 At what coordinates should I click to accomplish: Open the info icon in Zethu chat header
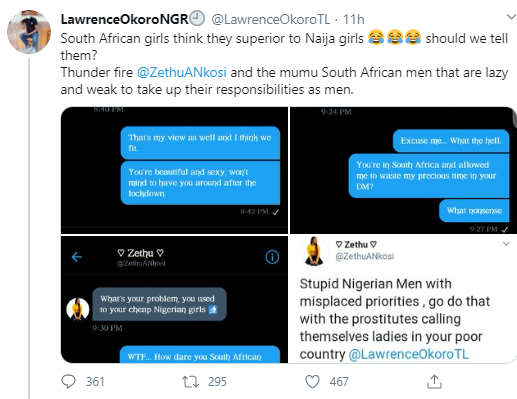272,257
